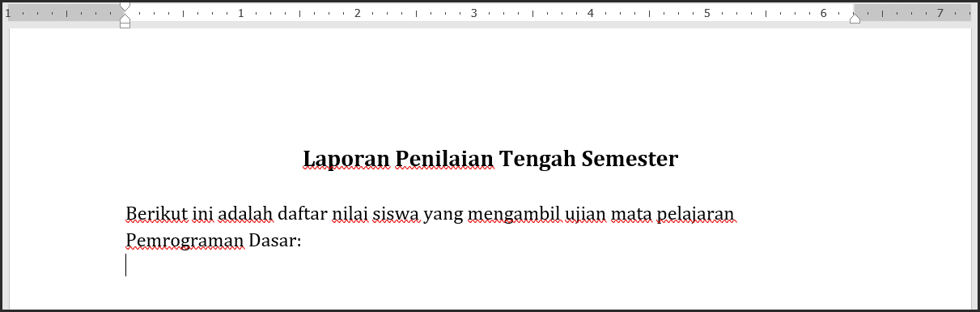The height and width of the screenshot is (312, 980).
Task: Click the word "Laporan" in the title
Action: click(346, 159)
